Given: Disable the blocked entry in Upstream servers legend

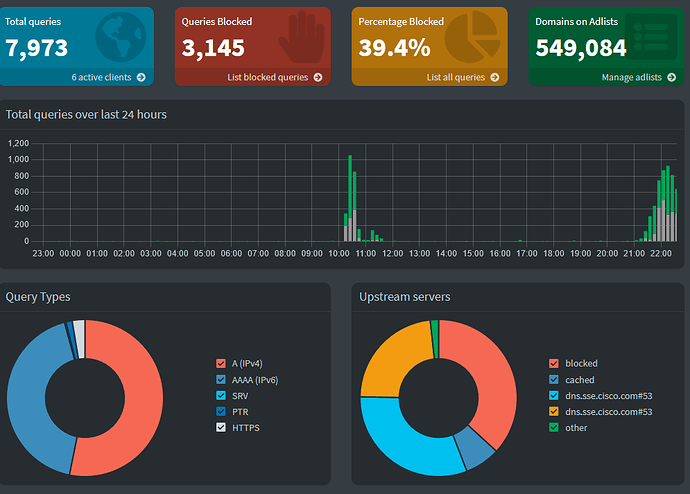Looking at the screenshot, I should [x=554, y=363].
